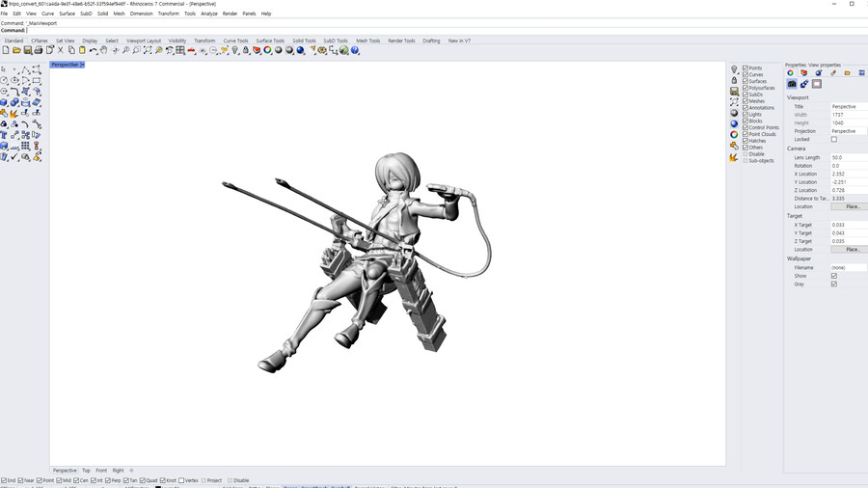Switch to the Right viewport tab
Screen dimensions: 868x488
118,471
